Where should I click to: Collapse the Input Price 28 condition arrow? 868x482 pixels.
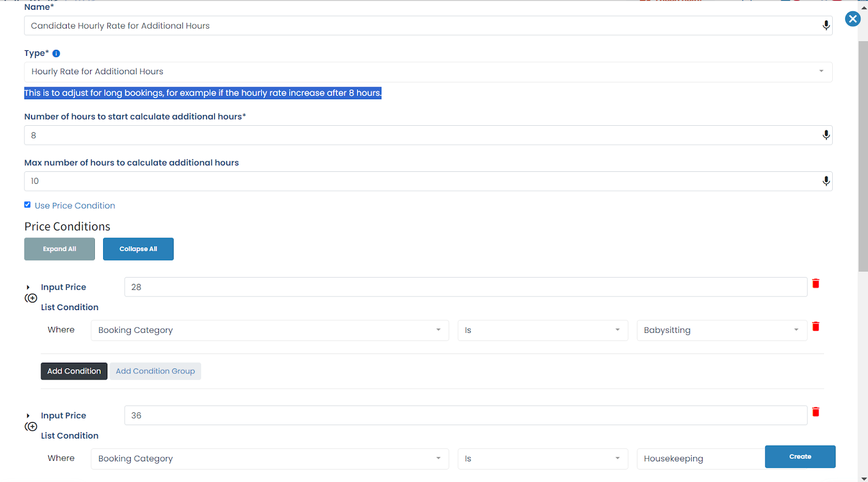(28, 287)
